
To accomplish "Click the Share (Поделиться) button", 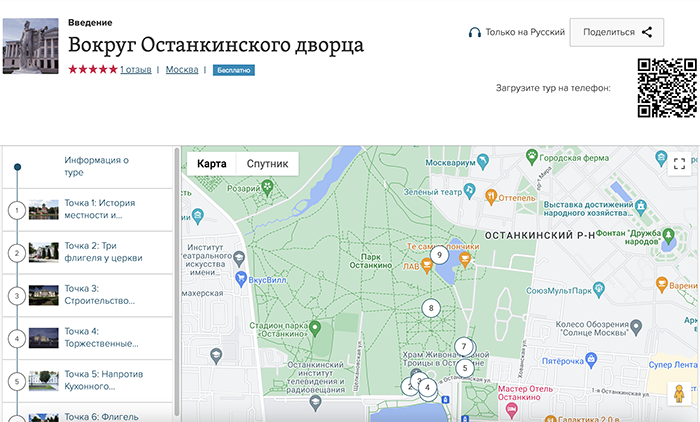I will click(617, 32).
